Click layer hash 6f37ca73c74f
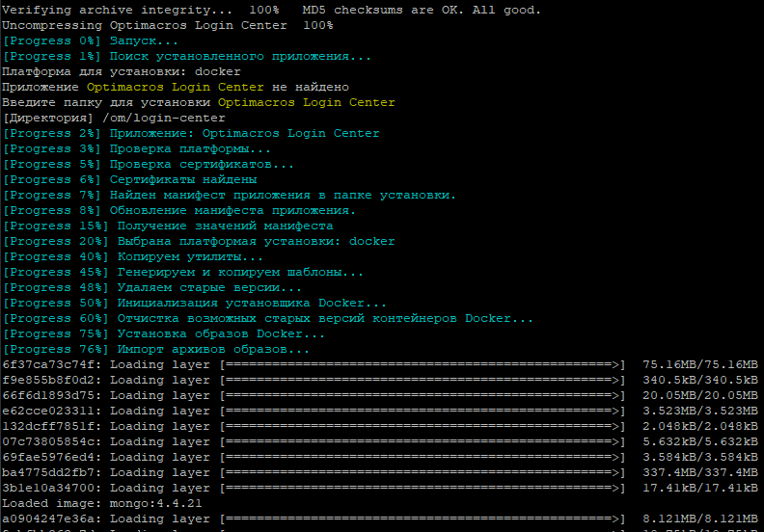The image size is (764, 532). 48,364
